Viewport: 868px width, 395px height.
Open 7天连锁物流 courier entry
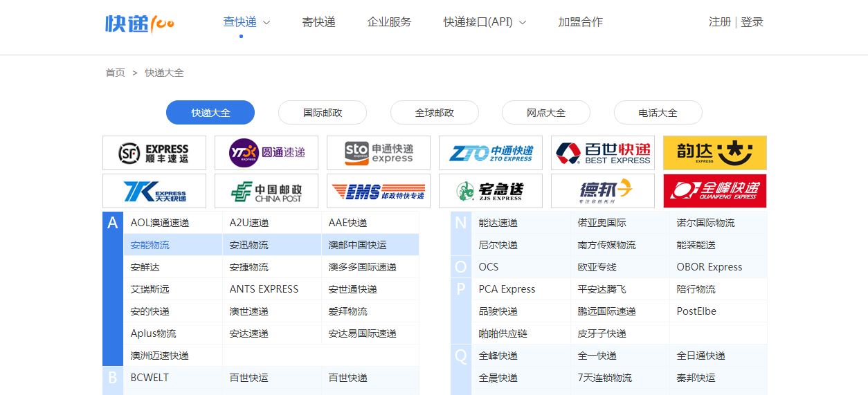[605, 378]
